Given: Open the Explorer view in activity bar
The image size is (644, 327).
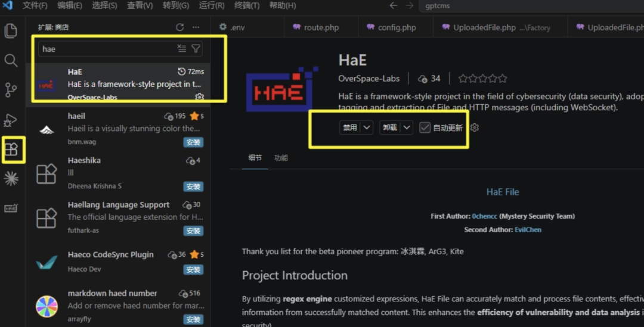Looking at the screenshot, I should [11, 31].
